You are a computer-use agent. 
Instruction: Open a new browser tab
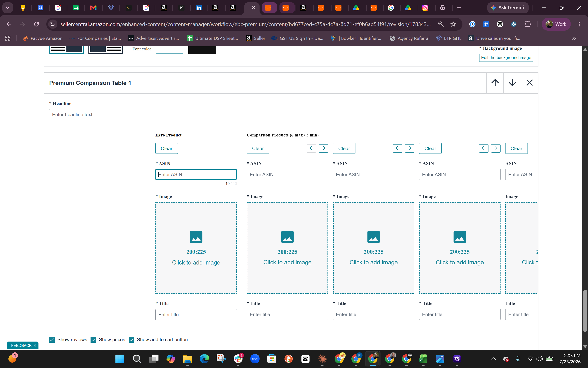tap(459, 8)
